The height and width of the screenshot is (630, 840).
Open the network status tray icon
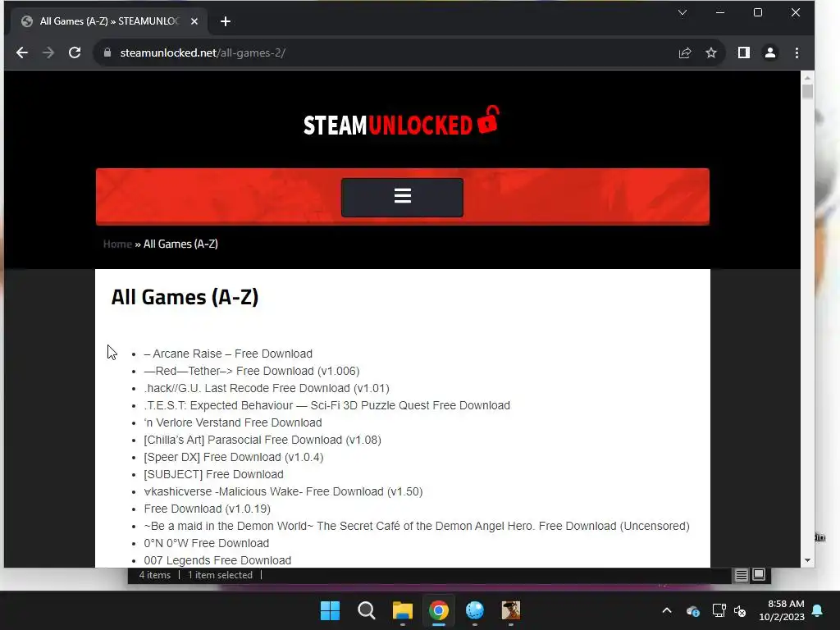719,610
